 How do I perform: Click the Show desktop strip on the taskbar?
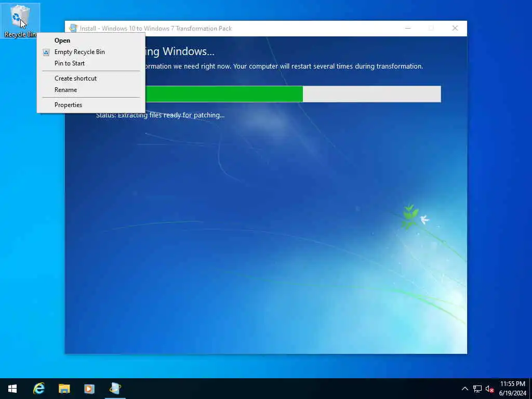pos(530,389)
